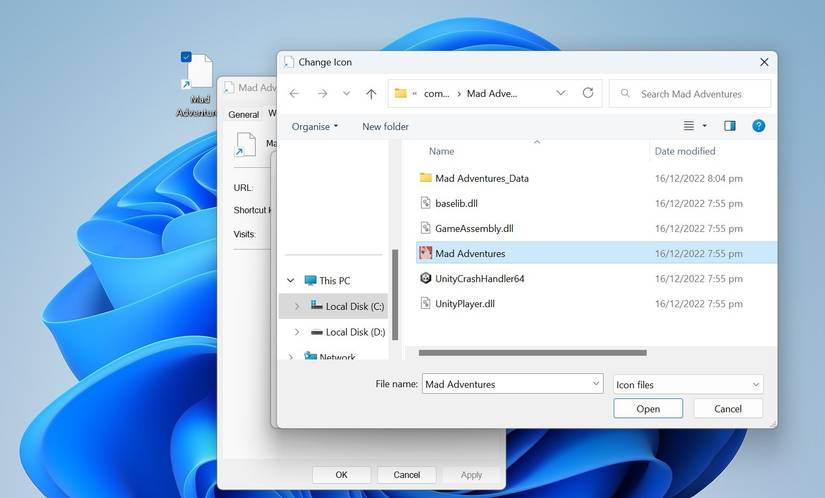Click the New folder button

click(x=385, y=126)
